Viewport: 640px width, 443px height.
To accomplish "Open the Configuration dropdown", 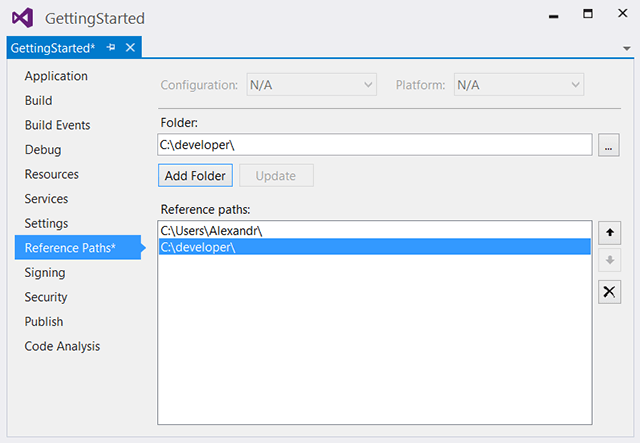I will (311, 85).
